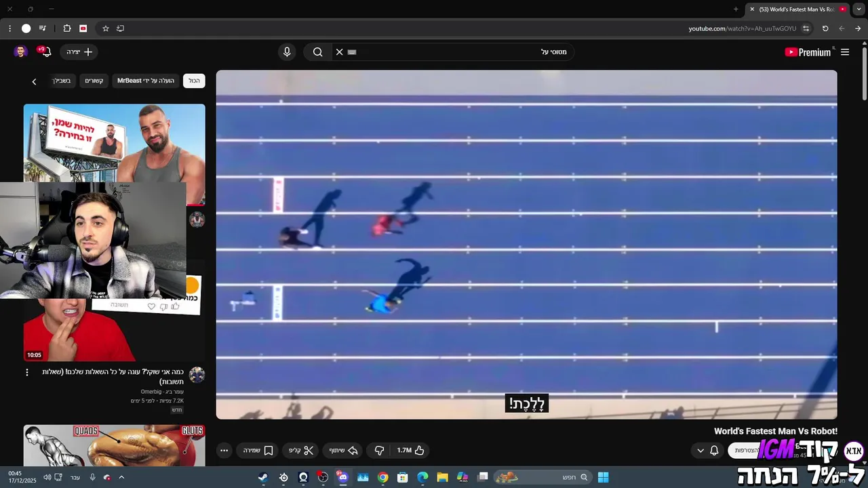Open Chrome profile circle
Screen dimensions: 868x488
click(x=26, y=28)
